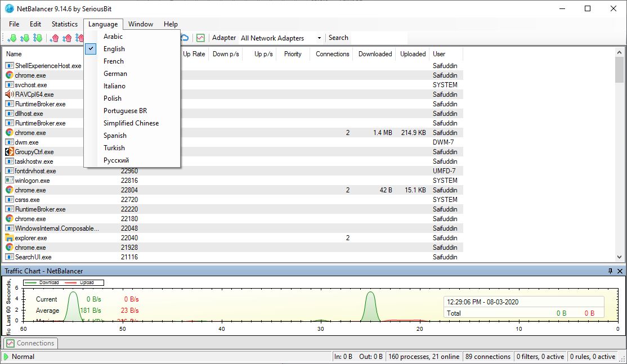627x364 pixels.
Task: Click the 0 filters, 0 active status
Action: click(x=540, y=357)
